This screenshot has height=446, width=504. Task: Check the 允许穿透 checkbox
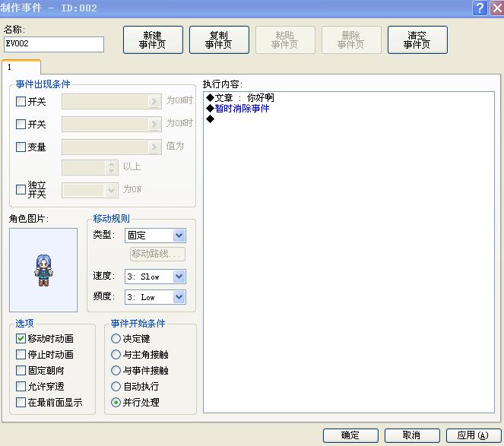click(x=21, y=386)
